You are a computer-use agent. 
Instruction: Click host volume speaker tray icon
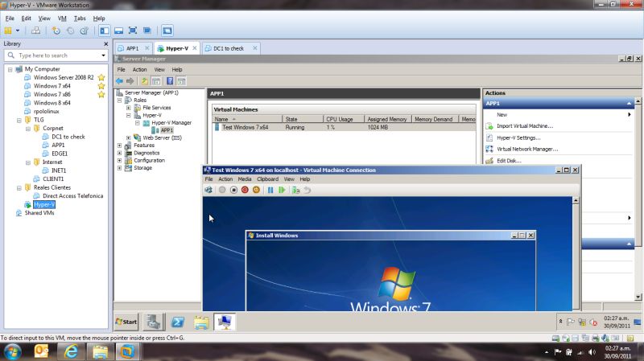point(592,352)
